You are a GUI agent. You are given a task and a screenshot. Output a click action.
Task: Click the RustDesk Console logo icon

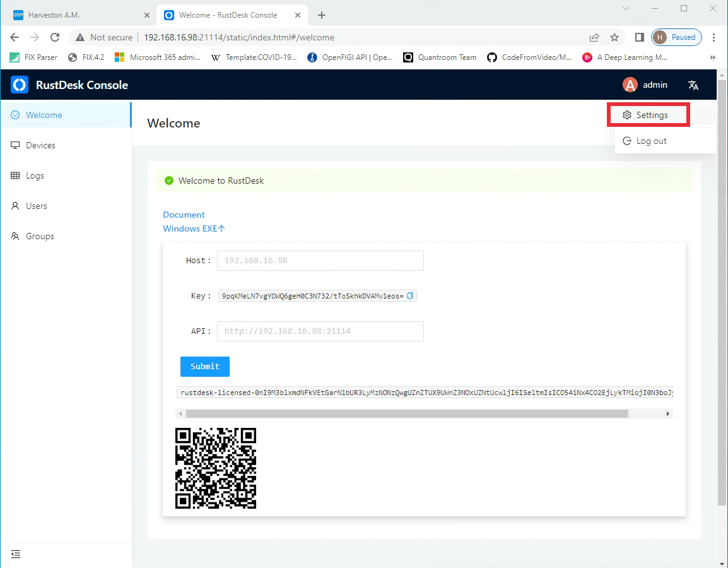pos(20,85)
